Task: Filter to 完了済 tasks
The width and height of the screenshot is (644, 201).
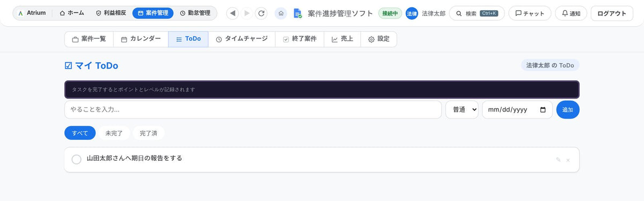Action: [x=149, y=133]
